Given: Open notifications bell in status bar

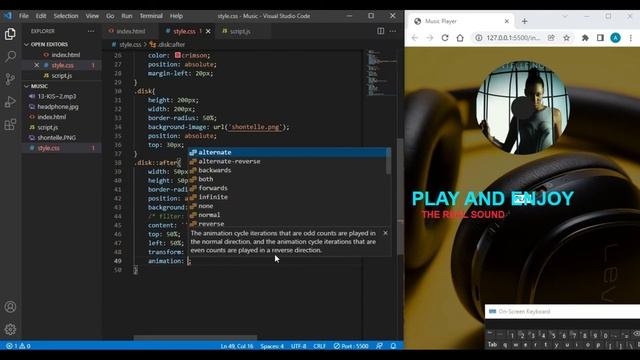Looking at the screenshot, I should (393, 346).
